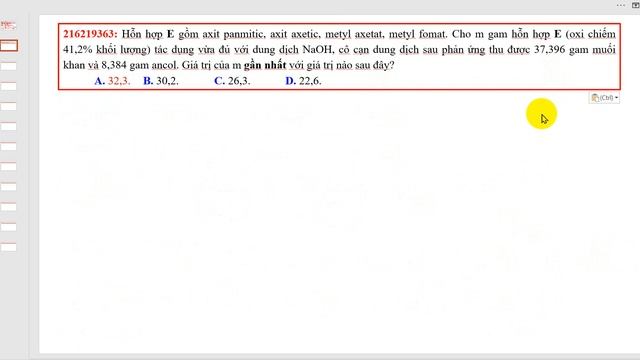Click the words "axit panmitic"
This screenshot has height=360, width=640.
(x=234, y=34)
